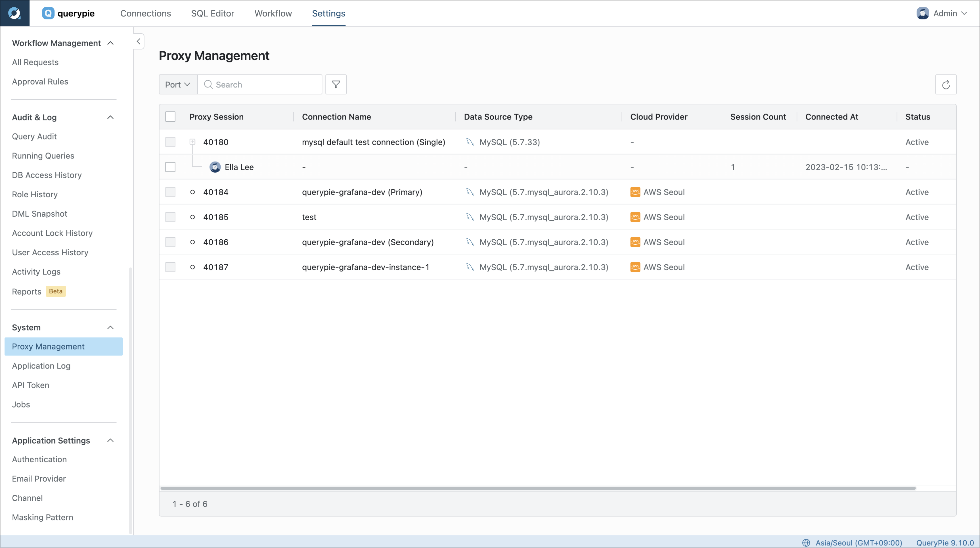Refresh the proxy list

946,85
